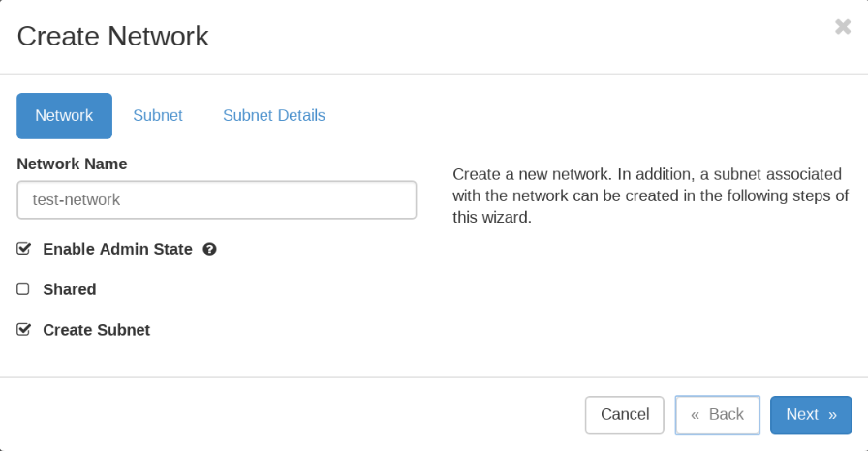Click the Back button
The width and height of the screenshot is (868, 451).
pos(717,414)
